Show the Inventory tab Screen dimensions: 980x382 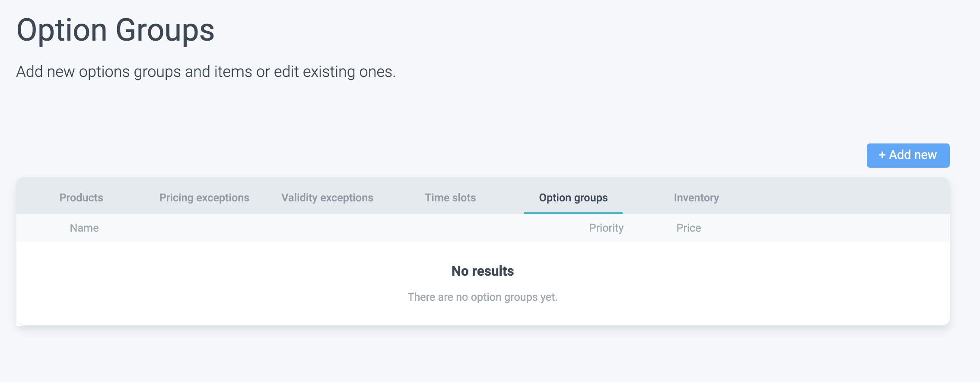[x=696, y=197]
